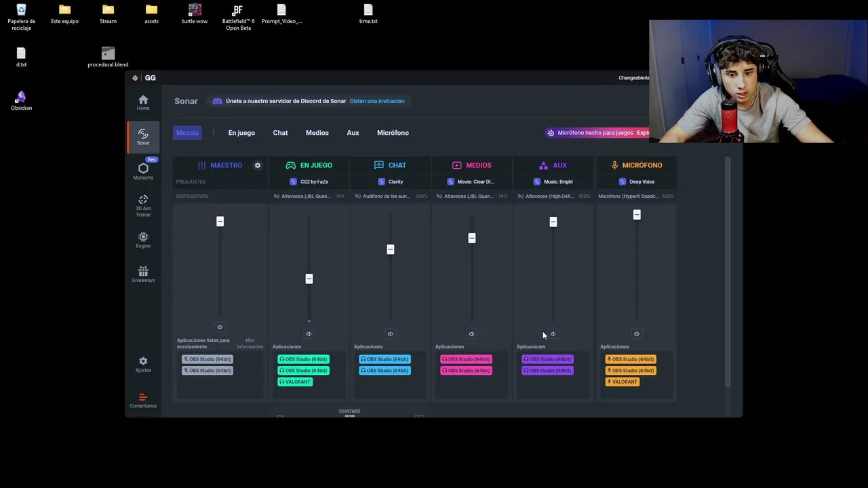Screen dimensions: 868x488
Task: Click the first pink OBS Studio chip under Medios
Action: coord(466,359)
